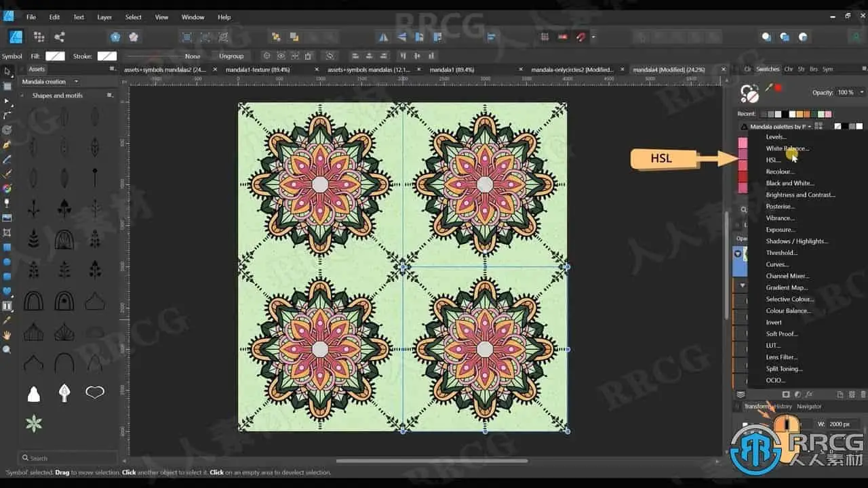Click the asset Search field
Screen dimensions: 868x488
click(68, 458)
